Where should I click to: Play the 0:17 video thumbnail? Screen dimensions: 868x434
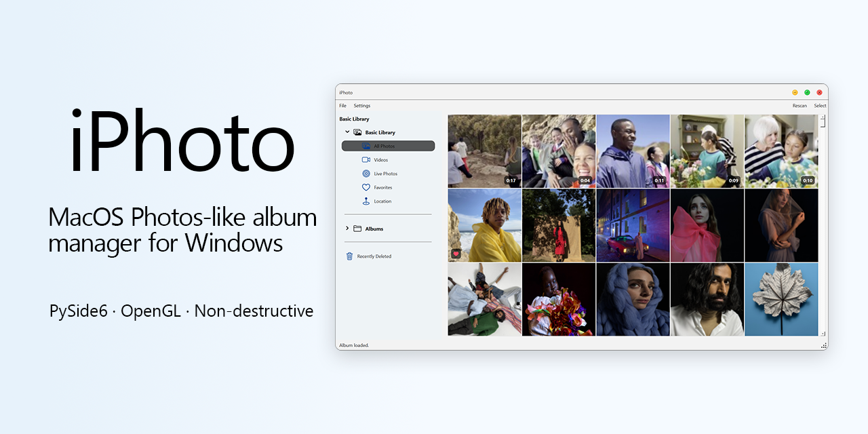click(484, 151)
